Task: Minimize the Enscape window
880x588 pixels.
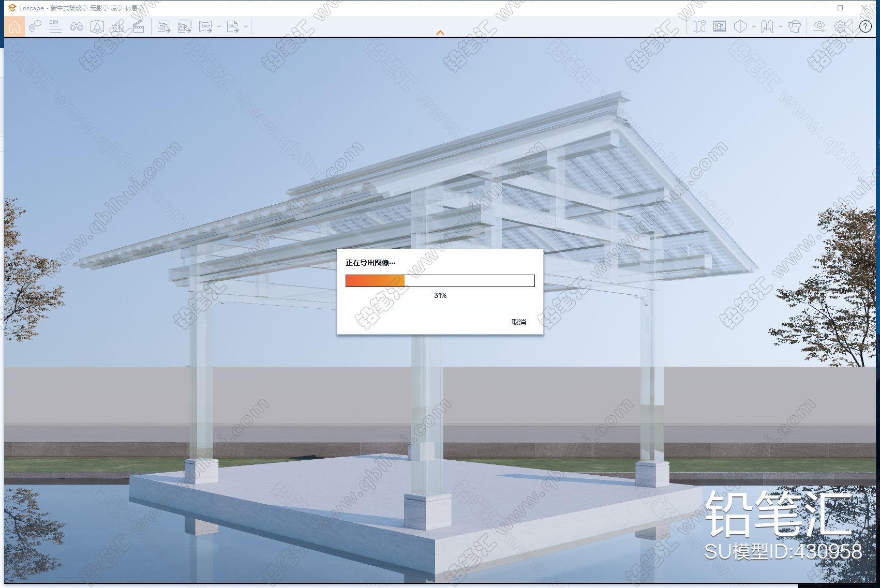Action: pos(817,8)
